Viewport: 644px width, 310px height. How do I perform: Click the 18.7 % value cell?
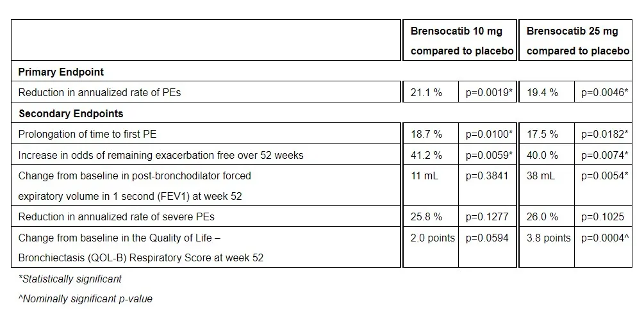(x=426, y=135)
